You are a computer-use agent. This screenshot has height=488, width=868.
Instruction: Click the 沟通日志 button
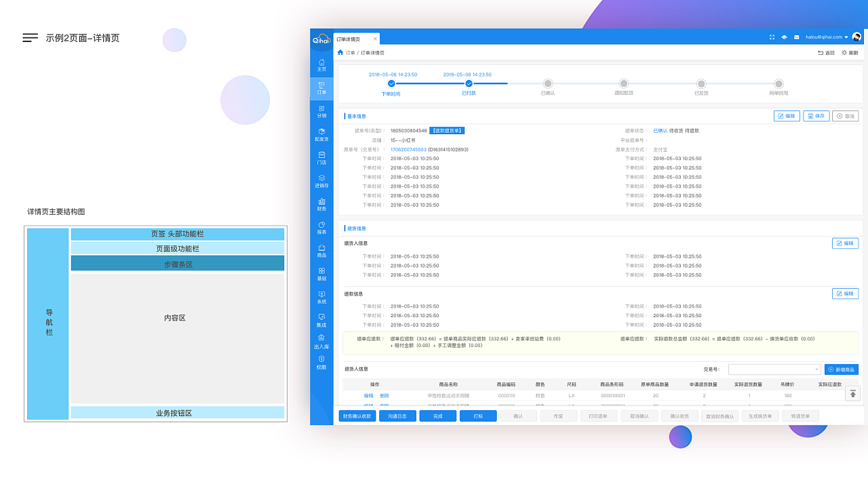point(397,416)
